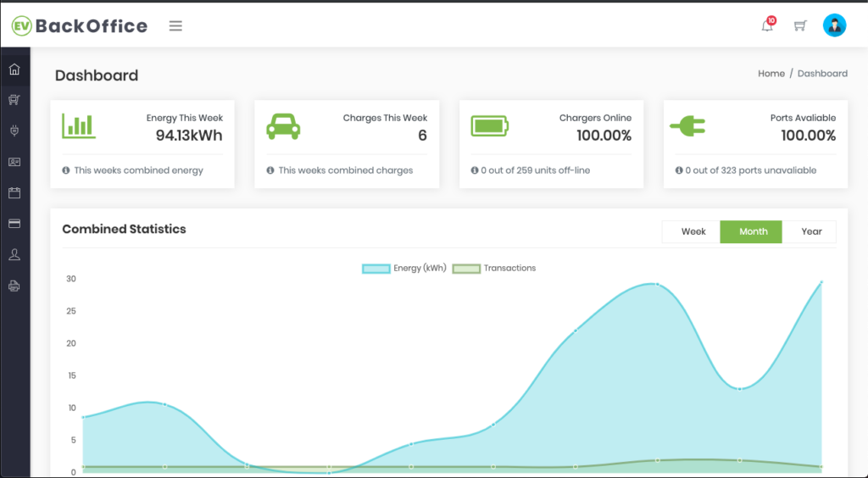Open the user profile sidebar icon
The height and width of the screenshot is (478, 868).
coord(14,254)
